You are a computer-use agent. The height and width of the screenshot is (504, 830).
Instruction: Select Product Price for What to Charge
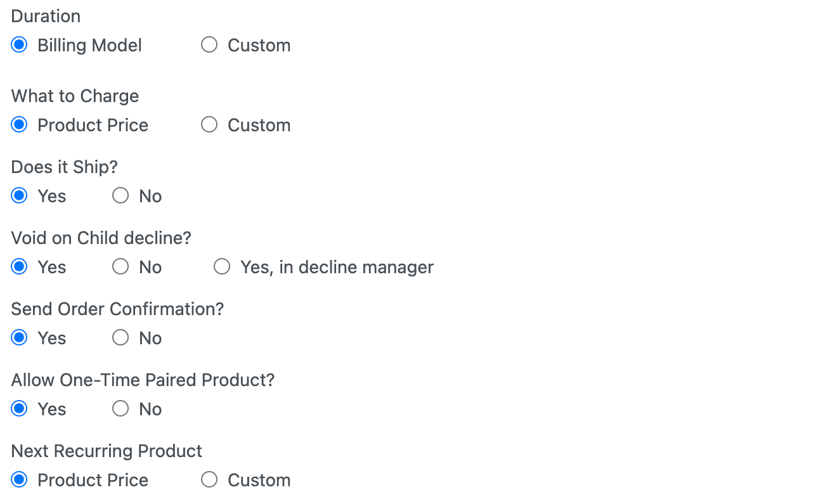(20, 125)
